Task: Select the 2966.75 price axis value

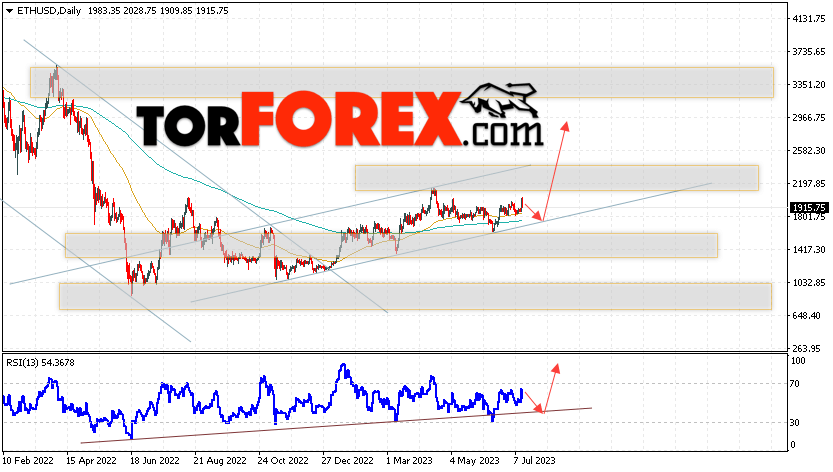Action: (x=809, y=117)
